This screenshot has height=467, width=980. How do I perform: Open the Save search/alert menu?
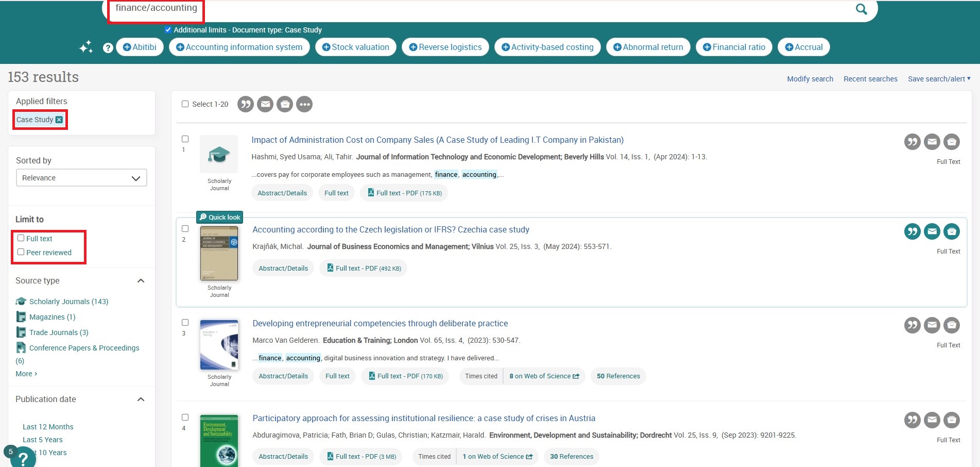pyautogui.click(x=939, y=79)
